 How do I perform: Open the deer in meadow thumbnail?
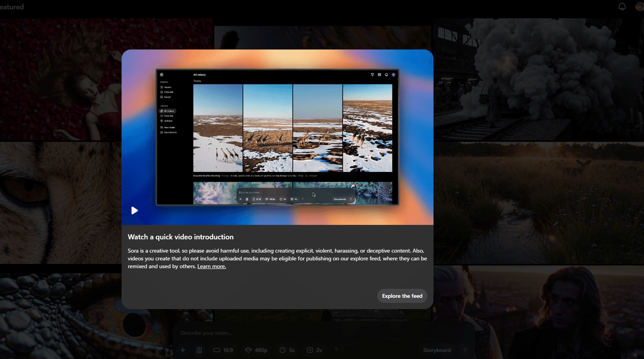point(539,203)
